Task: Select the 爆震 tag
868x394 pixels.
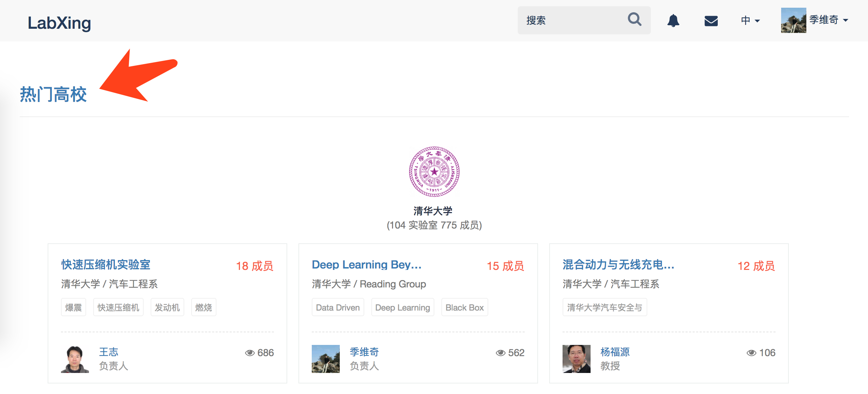Action: point(74,307)
